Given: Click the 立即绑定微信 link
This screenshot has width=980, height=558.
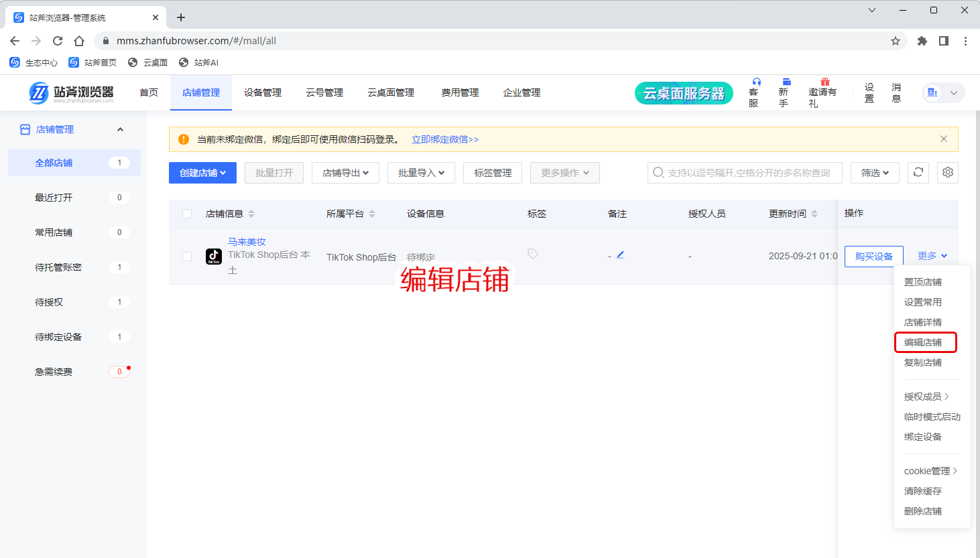Looking at the screenshot, I should point(445,139).
